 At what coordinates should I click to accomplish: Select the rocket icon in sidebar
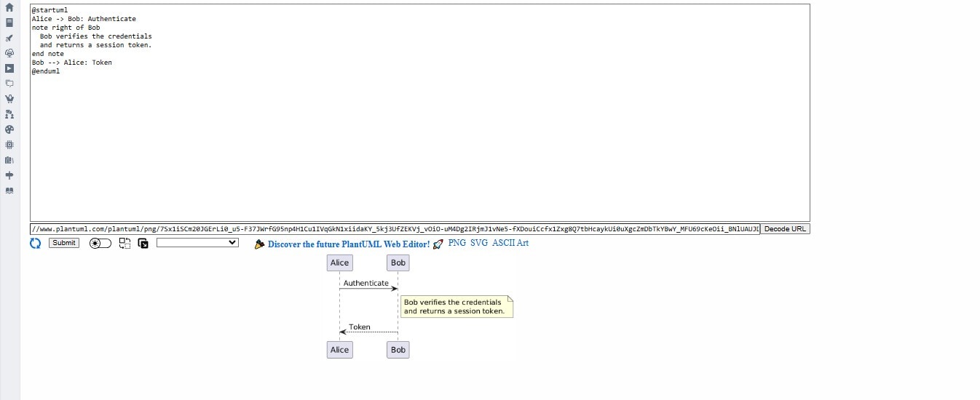[x=9, y=38]
